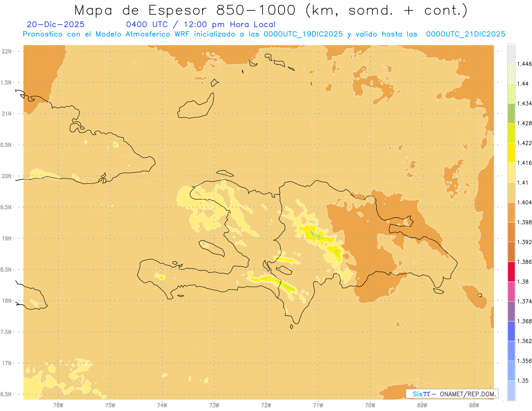Pick the purple legend band between 1.368 and 1.374
This screenshot has width=532, height=411.
(511, 311)
